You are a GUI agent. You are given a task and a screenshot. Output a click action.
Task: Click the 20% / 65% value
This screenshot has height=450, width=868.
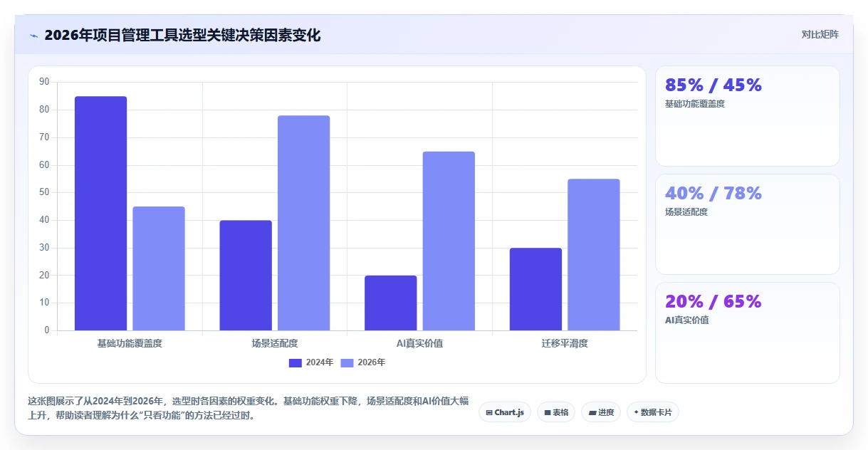[713, 301]
